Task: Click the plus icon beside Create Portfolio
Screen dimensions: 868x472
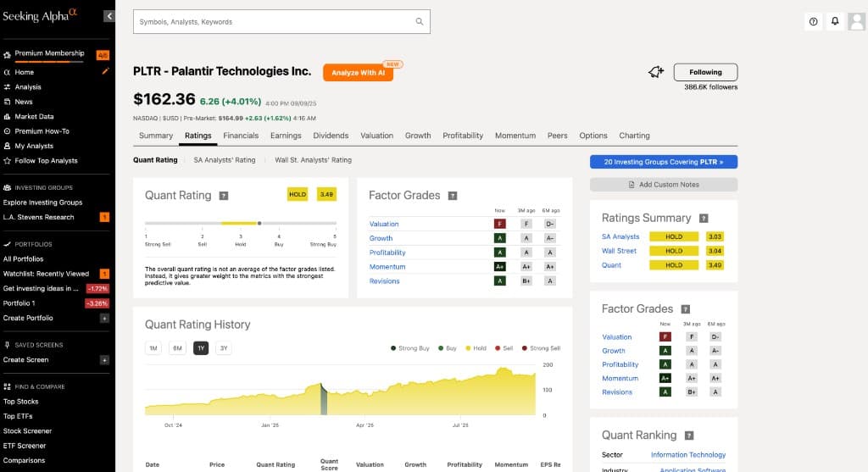Action: pos(104,318)
